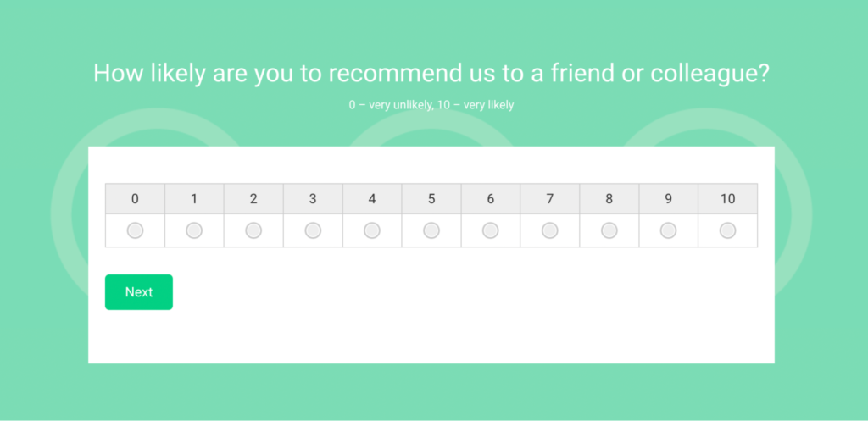Click the number 5 header cell

(431, 199)
